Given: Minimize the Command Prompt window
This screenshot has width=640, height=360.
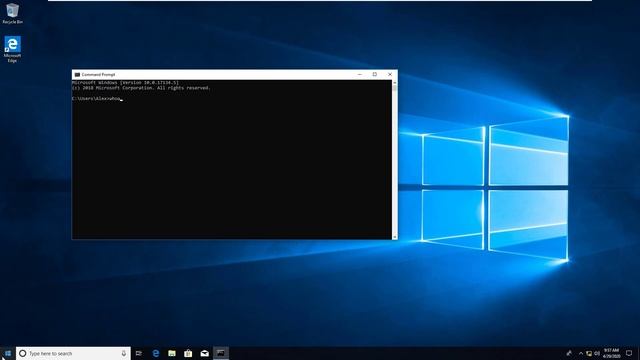Looking at the screenshot, I should [x=360, y=74].
